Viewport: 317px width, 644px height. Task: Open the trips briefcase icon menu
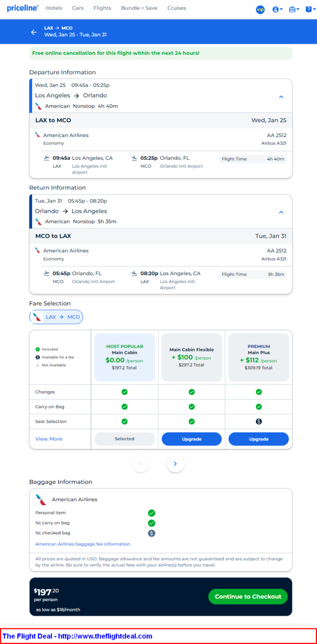[294, 9]
